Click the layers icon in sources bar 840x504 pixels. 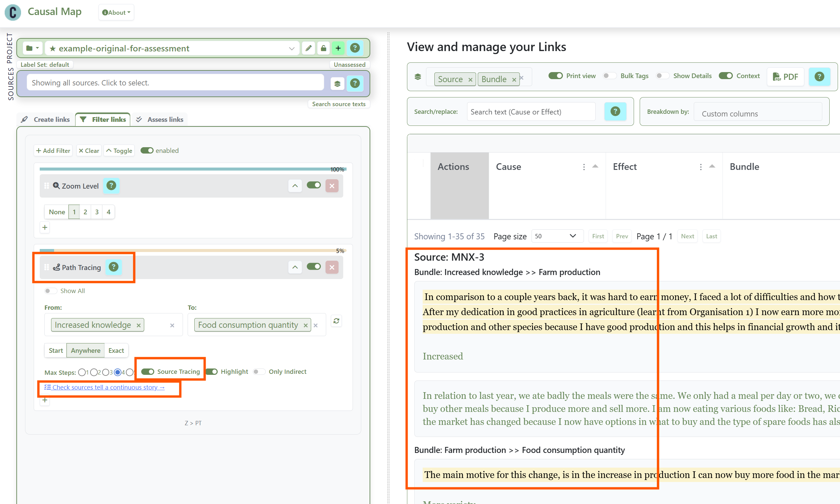337,83
